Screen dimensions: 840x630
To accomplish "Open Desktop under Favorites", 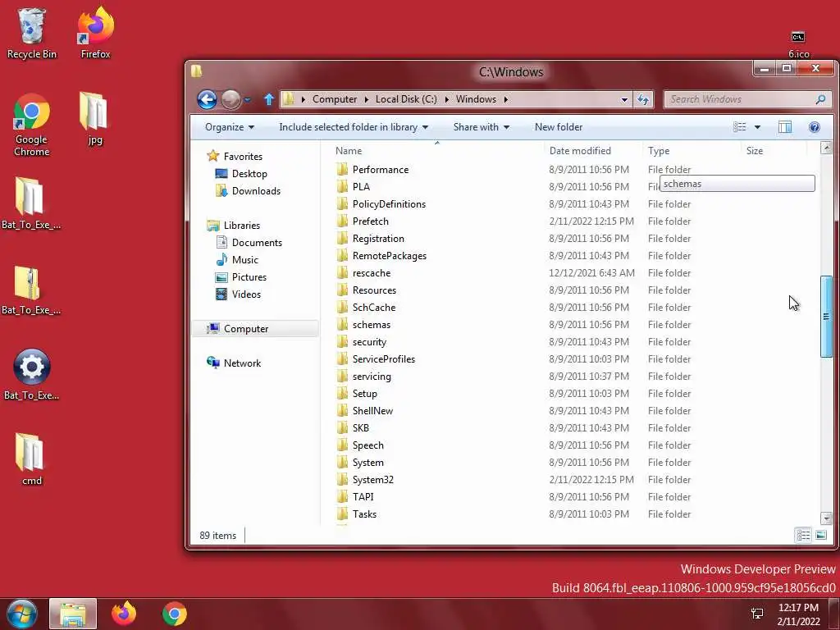I will (x=241, y=174).
